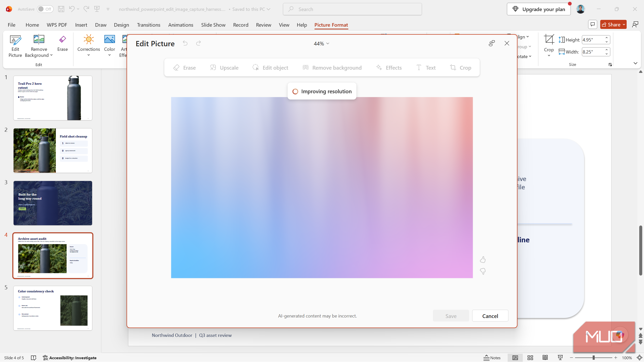Screen dimensions: 644x362
Task: Give thumbs up feedback on result
Action: pos(482,259)
